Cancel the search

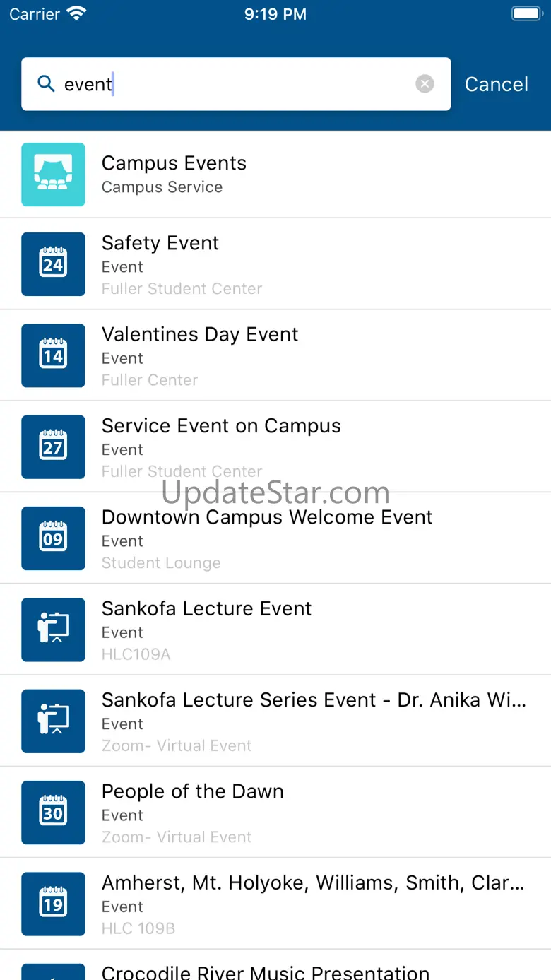click(497, 84)
